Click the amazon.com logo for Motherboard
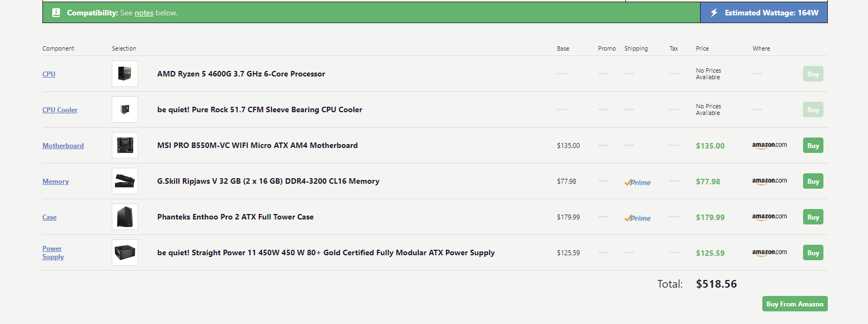 (x=769, y=145)
